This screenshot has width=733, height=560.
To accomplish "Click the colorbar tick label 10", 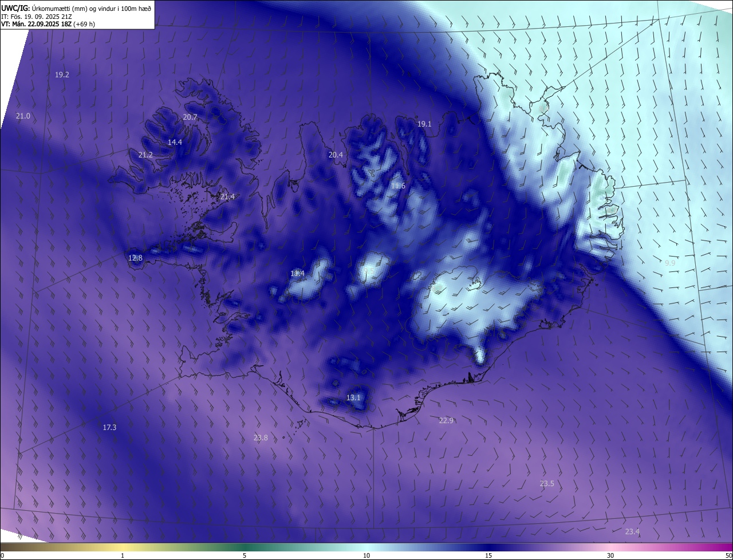I will 366,556.
